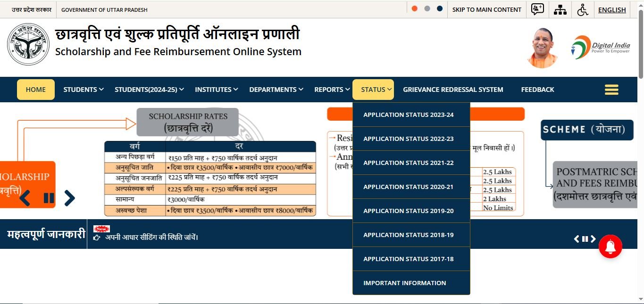This screenshot has height=304, width=644.
Task: Select the dark blue color theme dot
Action: (440, 9)
